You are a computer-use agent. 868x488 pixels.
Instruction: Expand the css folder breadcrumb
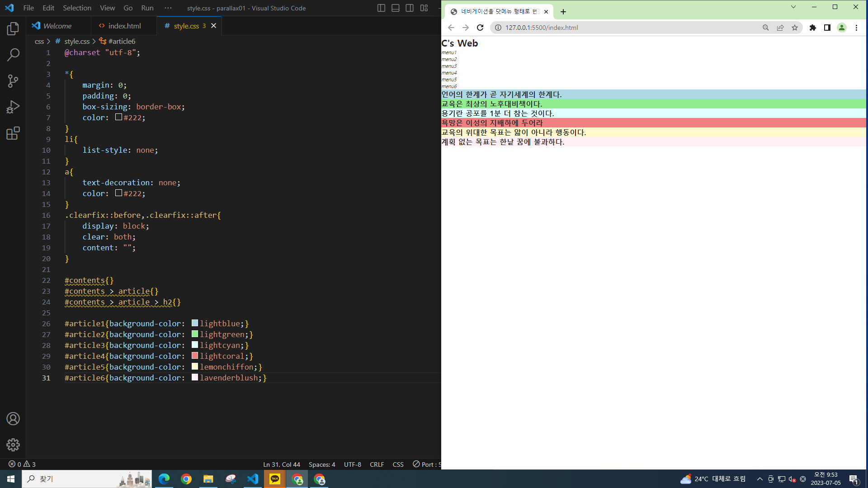pyautogui.click(x=39, y=41)
